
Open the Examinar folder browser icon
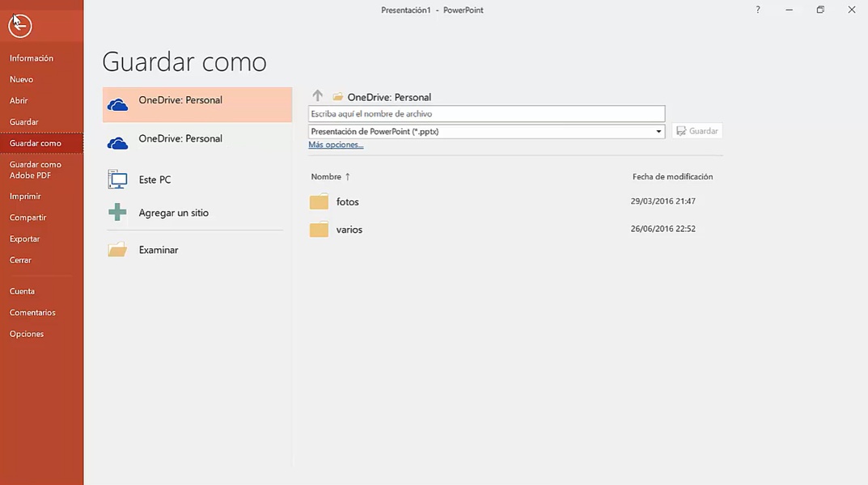coord(116,249)
